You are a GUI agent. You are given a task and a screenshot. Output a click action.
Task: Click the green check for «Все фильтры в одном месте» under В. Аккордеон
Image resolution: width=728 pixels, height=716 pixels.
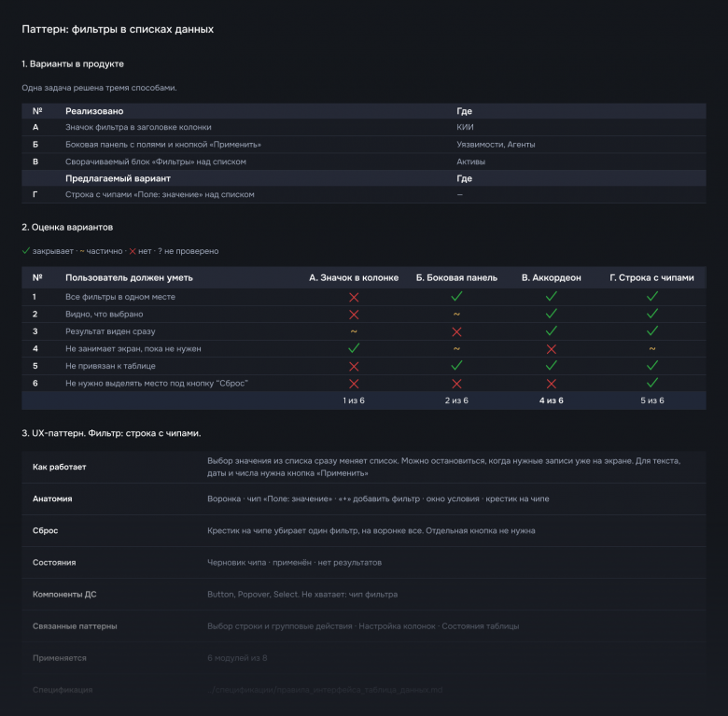[x=551, y=296]
